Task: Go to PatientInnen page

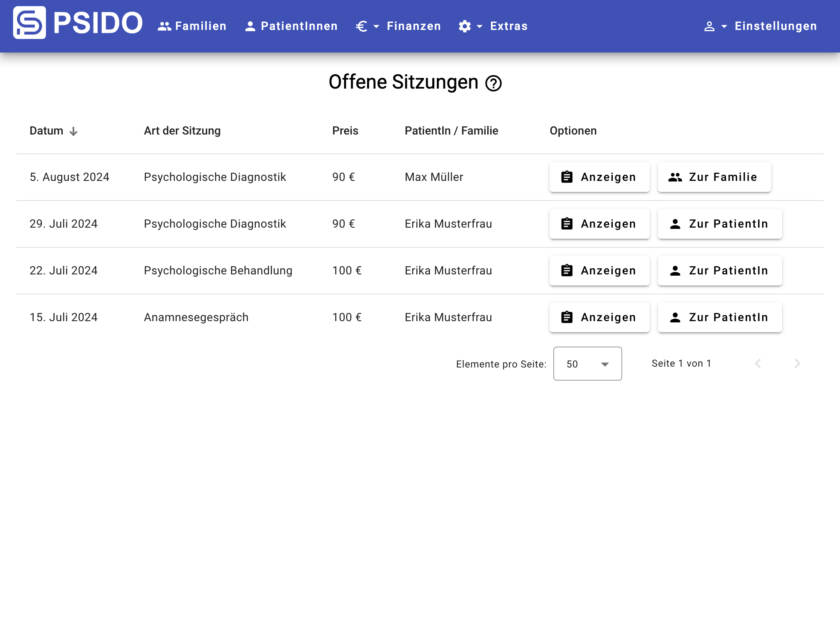Action: [x=291, y=26]
